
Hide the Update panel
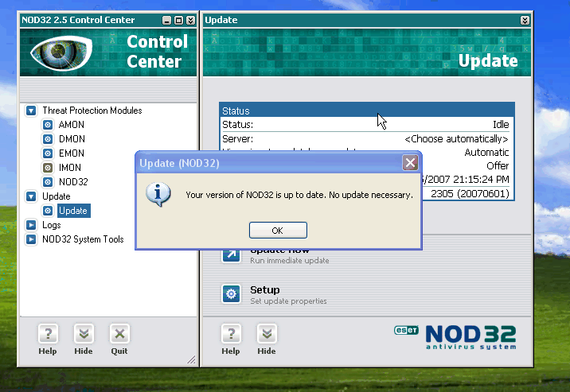pyautogui.click(x=267, y=340)
